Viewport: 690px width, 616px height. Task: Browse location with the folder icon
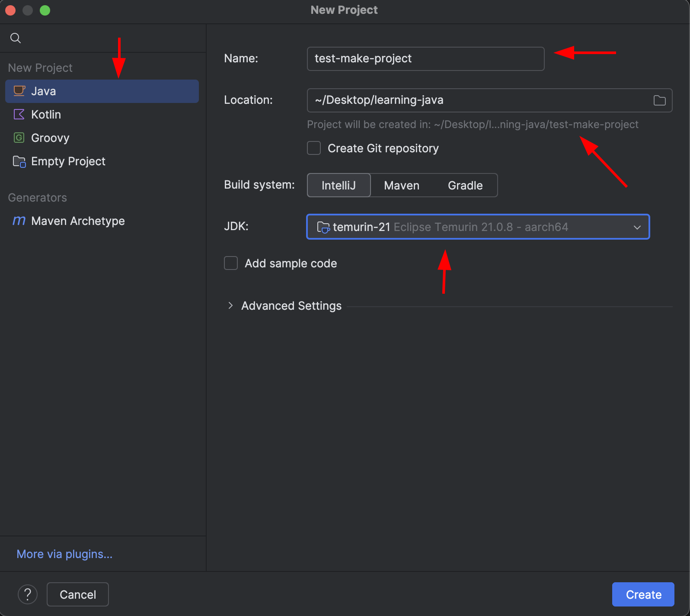[x=659, y=100]
